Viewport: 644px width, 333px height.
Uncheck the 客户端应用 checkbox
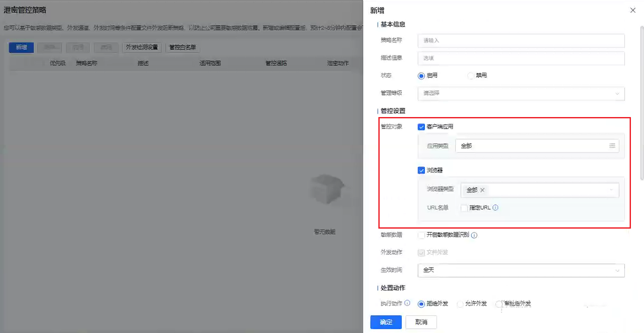[x=421, y=127]
